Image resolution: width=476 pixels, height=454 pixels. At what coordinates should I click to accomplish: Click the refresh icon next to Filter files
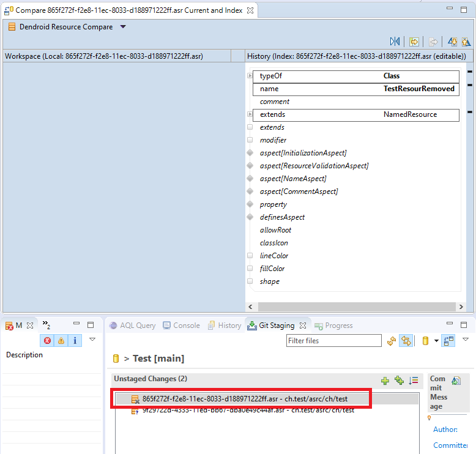coord(392,341)
